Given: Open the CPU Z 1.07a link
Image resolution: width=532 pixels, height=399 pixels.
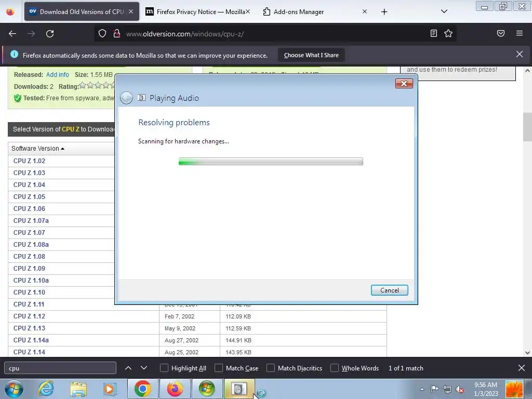Looking at the screenshot, I should click(31, 220).
